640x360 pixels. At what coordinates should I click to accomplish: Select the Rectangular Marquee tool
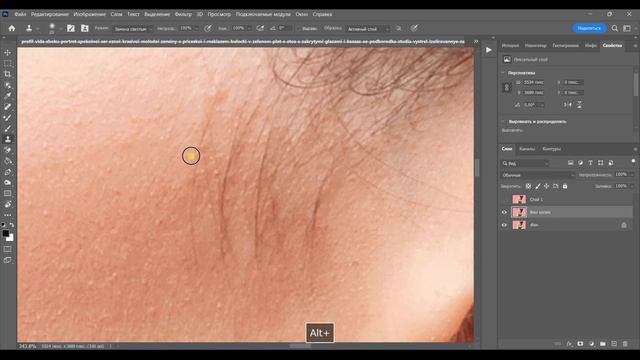[7, 64]
